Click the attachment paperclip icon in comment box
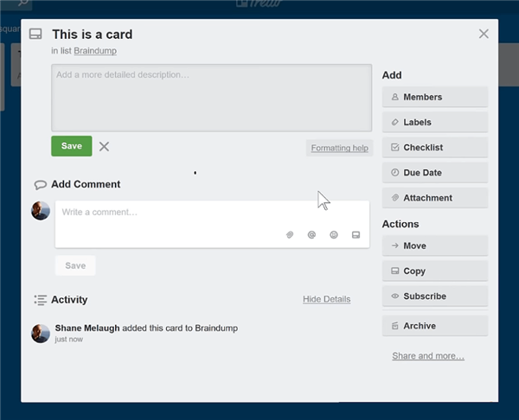The width and height of the screenshot is (519, 420). (x=291, y=235)
